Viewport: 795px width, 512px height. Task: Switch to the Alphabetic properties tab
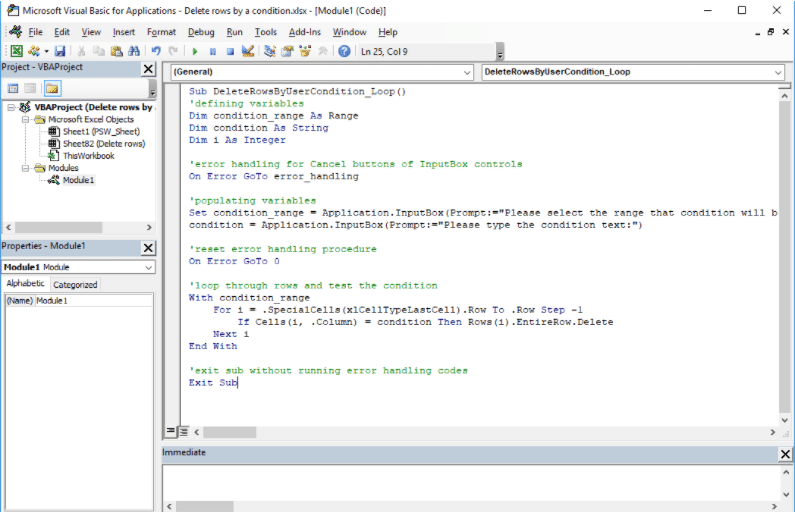click(x=25, y=283)
